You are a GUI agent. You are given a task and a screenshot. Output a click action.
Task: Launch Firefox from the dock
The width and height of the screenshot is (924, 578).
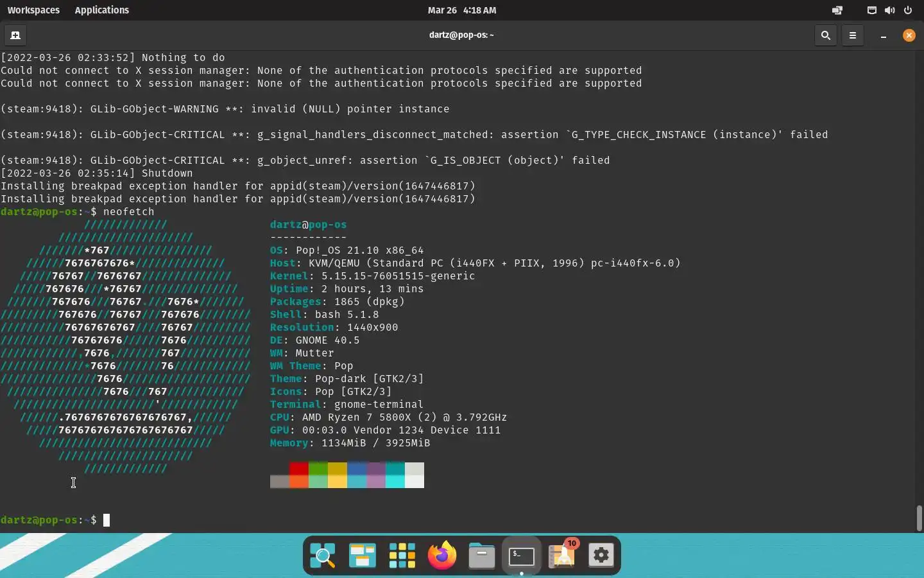(x=442, y=556)
